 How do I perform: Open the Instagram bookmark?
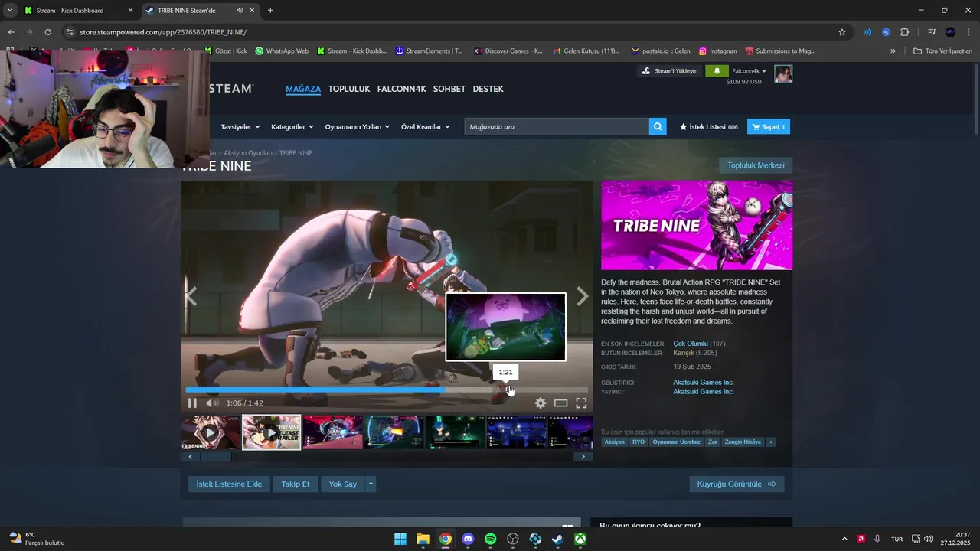718,51
